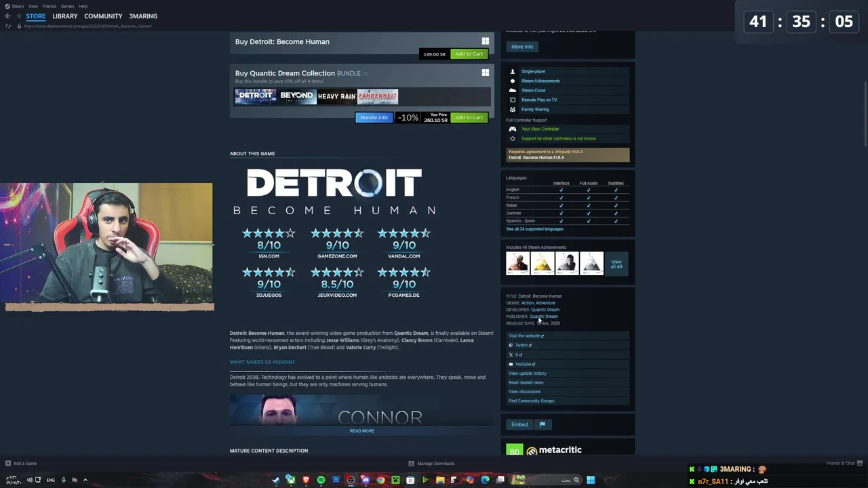Expand description with READ MORE
This screenshot has height=488, width=868.
pyautogui.click(x=361, y=431)
